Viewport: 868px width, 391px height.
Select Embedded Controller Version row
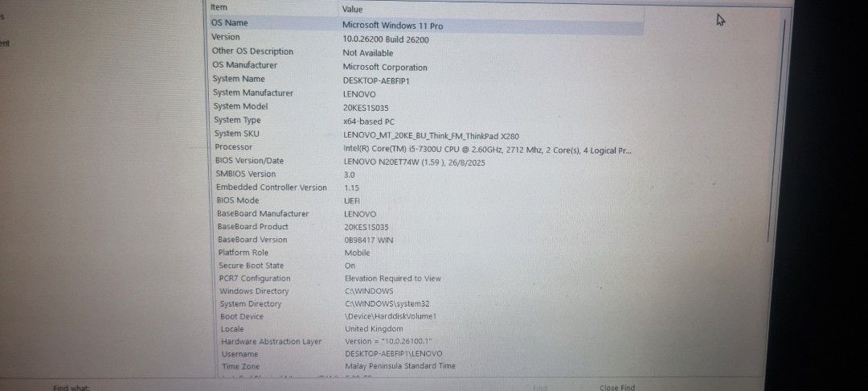point(425,187)
